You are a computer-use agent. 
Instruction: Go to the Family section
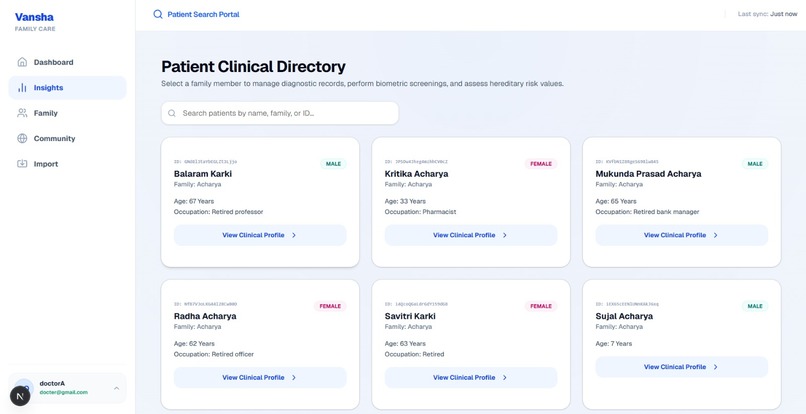tap(67, 113)
